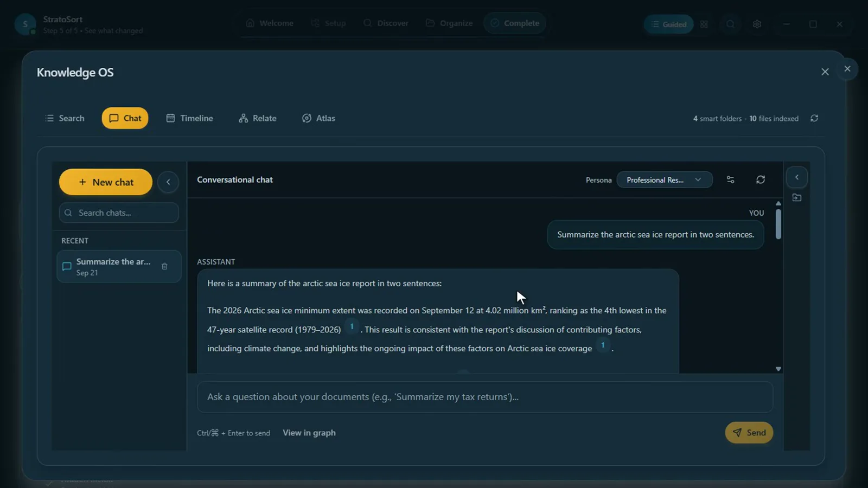
Task: Open the Persona dropdown
Action: point(665,180)
